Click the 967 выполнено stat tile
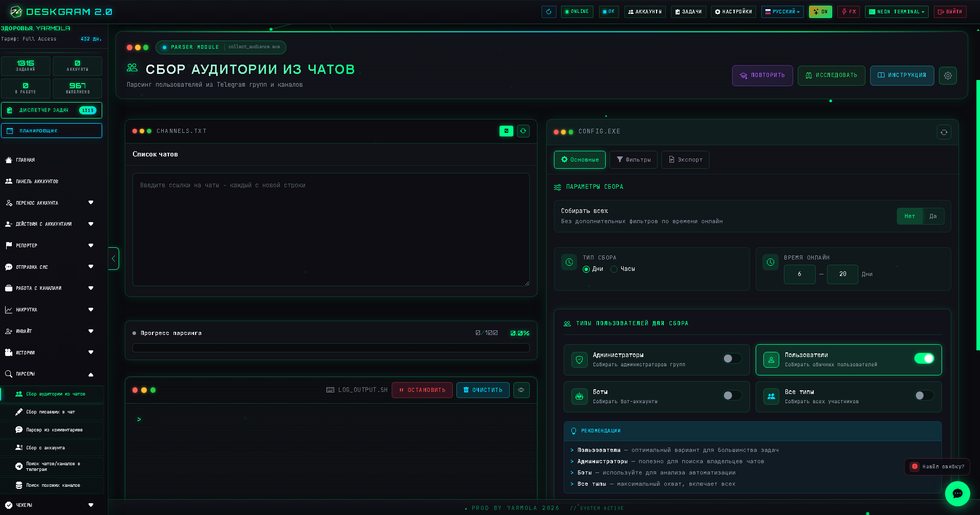980x515 pixels. [78, 88]
